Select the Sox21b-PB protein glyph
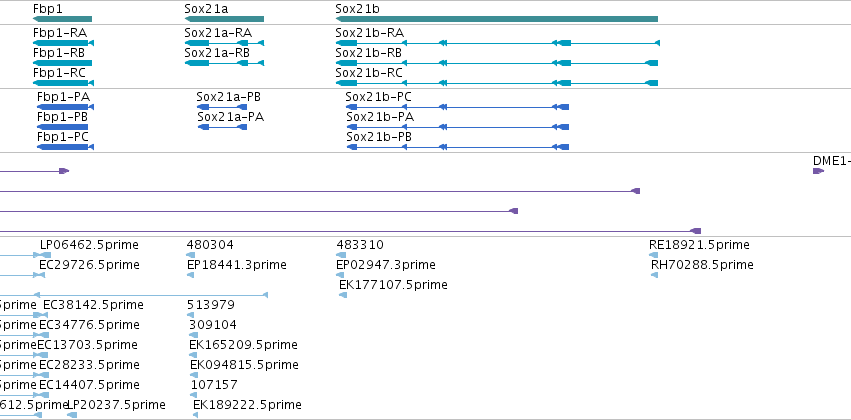 tap(458, 147)
